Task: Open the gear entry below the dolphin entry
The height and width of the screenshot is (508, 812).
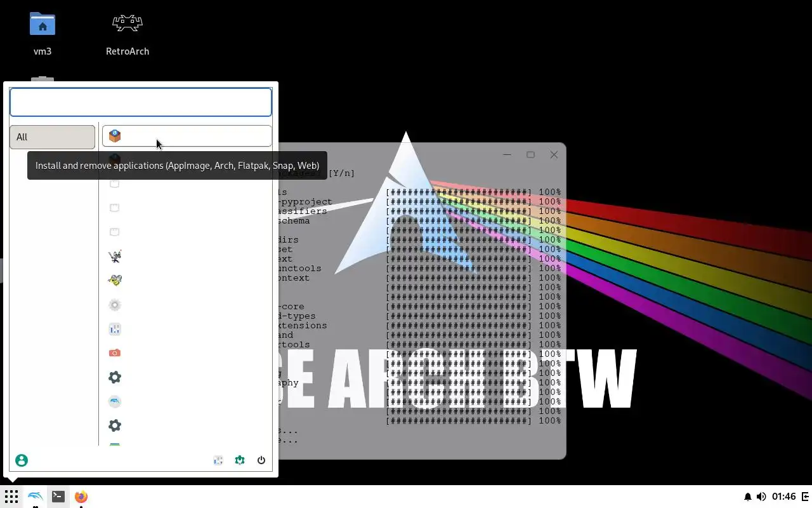Action: (115, 425)
